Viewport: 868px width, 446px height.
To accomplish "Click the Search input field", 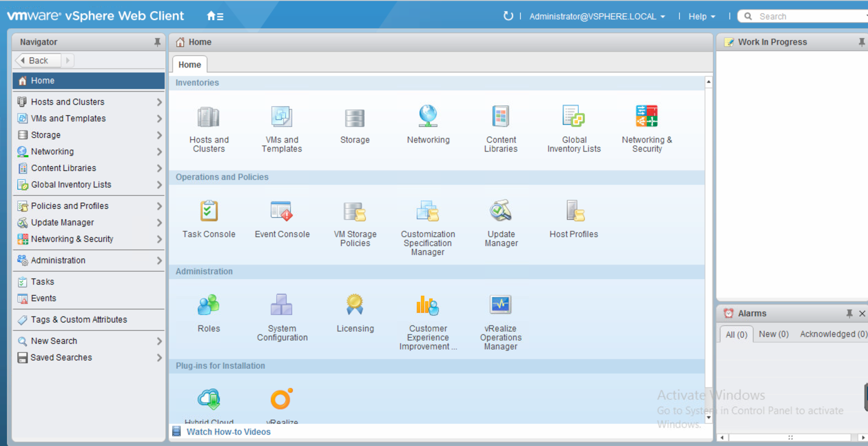I will [x=806, y=17].
